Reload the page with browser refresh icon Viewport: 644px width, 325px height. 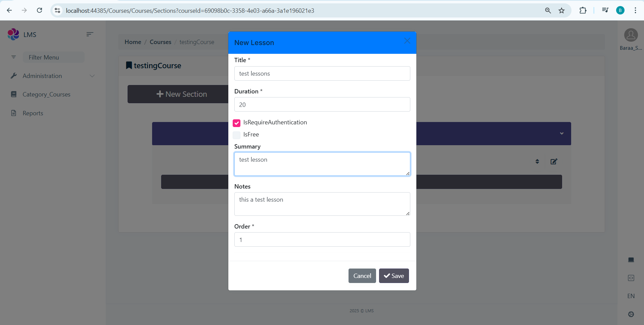(39, 10)
